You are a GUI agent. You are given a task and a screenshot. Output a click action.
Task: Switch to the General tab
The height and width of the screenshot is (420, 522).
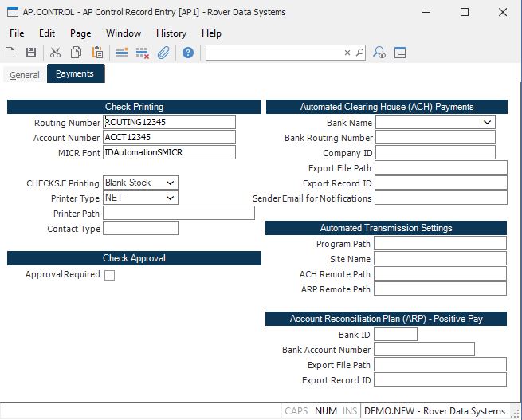click(x=24, y=75)
